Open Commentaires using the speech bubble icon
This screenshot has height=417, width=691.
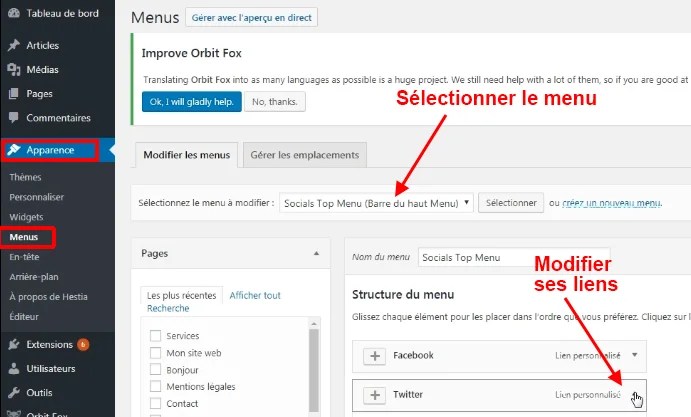pyautogui.click(x=13, y=118)
